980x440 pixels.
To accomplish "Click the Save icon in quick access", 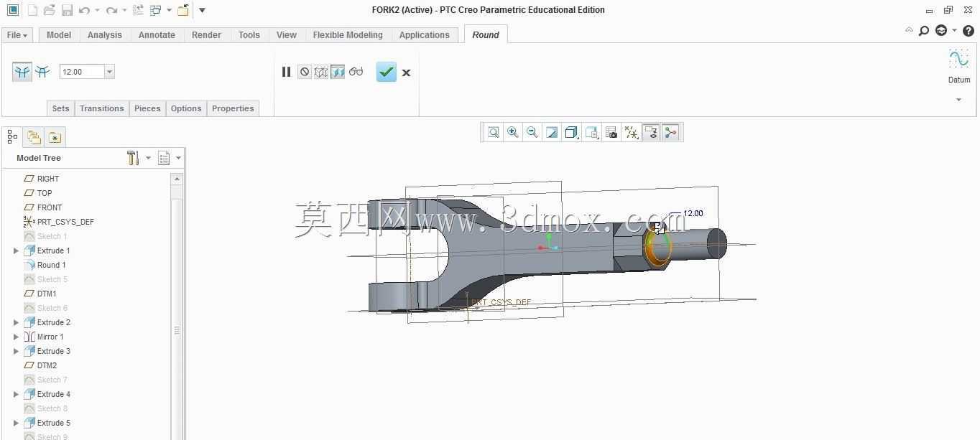I will pyautogui.click(x=67, y=10).
